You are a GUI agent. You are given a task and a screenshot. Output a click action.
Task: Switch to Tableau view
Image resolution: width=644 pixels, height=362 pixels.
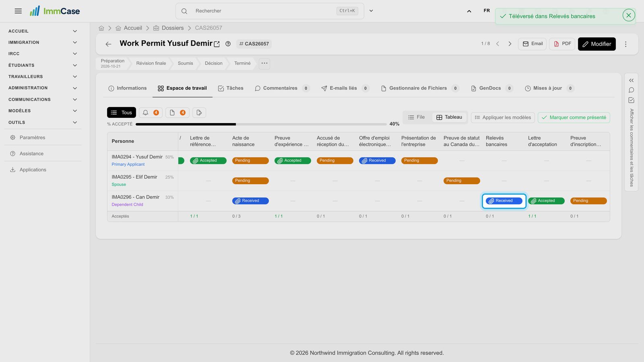tap(449, 117)
